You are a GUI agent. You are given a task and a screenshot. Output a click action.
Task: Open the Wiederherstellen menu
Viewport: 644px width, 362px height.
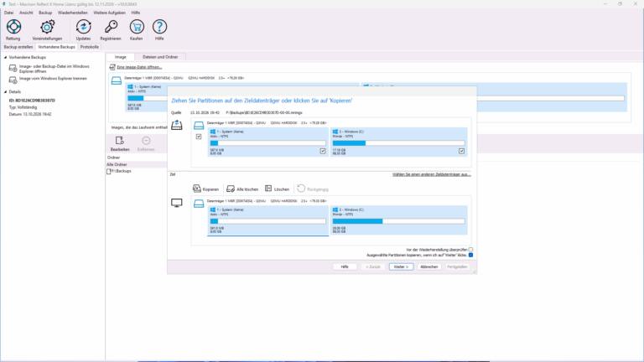click(73, 13)
